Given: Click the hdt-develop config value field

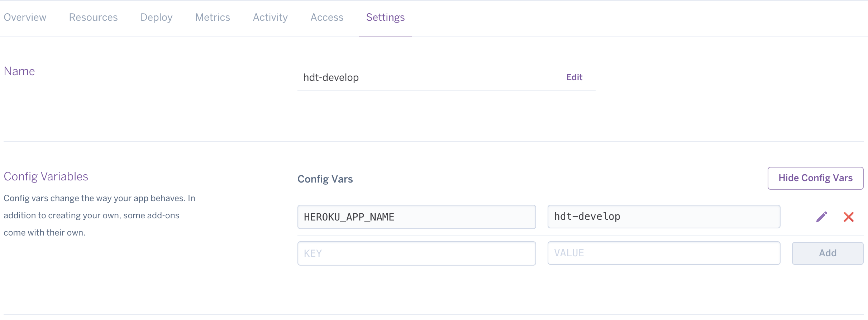Looking at the screenshot, I should (664, 217).
